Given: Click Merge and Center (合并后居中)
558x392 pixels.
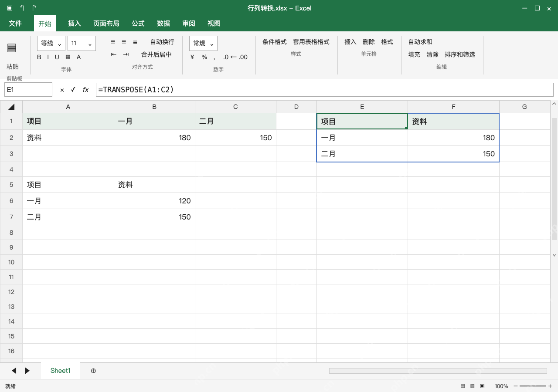Looking at the screenshot, I should click(x=157, y=54).
